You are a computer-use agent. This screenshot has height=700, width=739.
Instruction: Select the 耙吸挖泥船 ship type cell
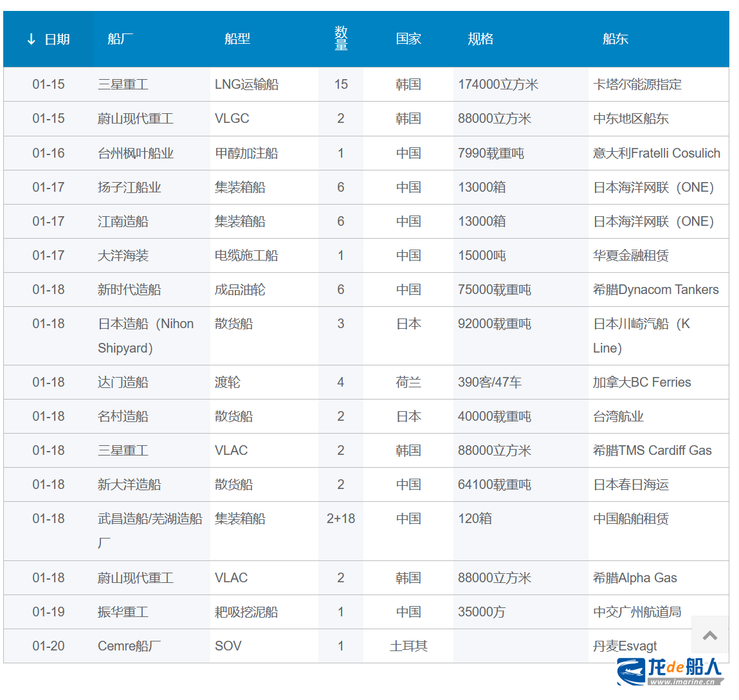(x=246, y=612)
